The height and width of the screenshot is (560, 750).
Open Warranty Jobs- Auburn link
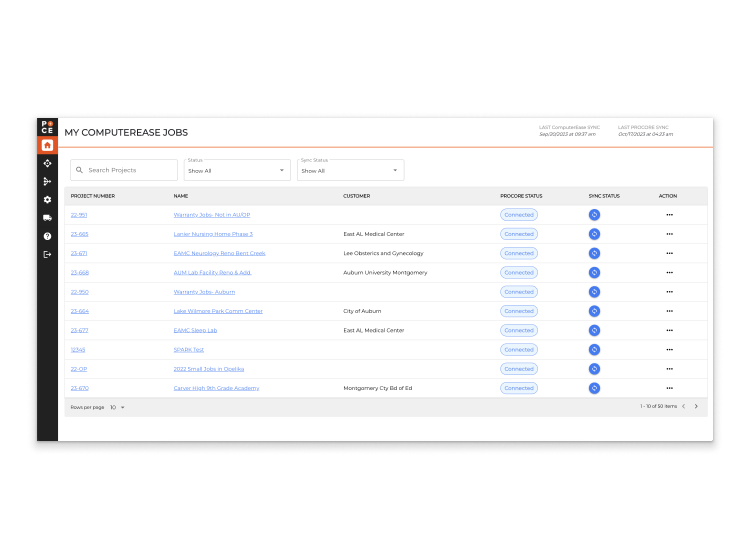point(204,292)
